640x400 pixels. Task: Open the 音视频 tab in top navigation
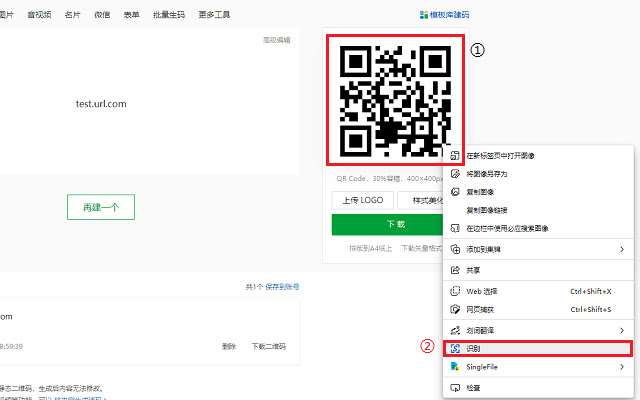coord(39,15)
